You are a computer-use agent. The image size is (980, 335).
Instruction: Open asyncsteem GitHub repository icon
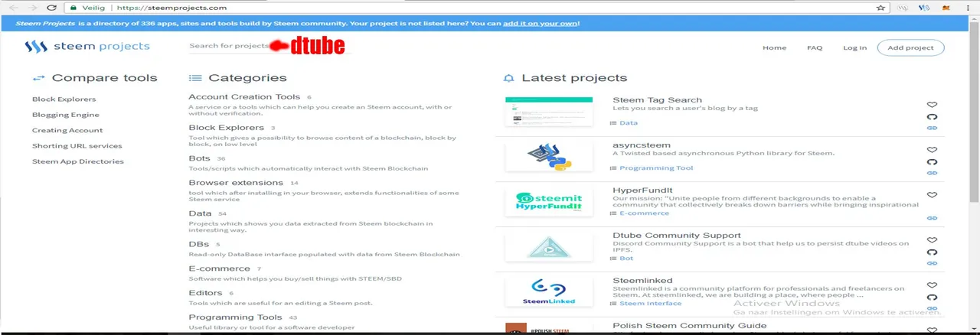pyautogui.click(x=932, y=162)
